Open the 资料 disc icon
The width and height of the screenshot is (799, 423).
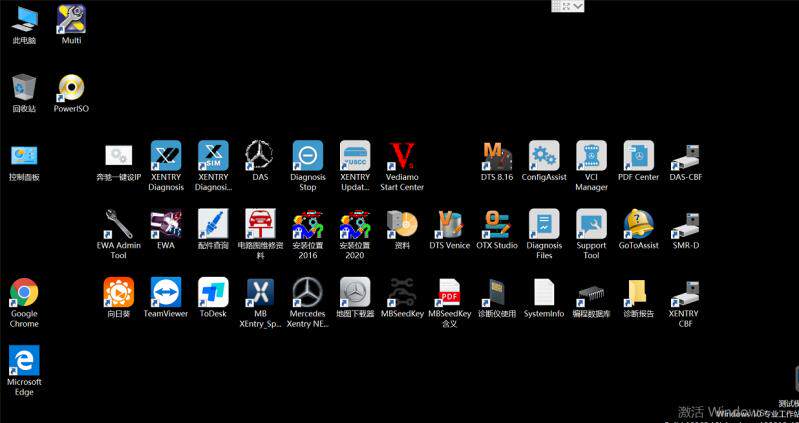(402, 224)
